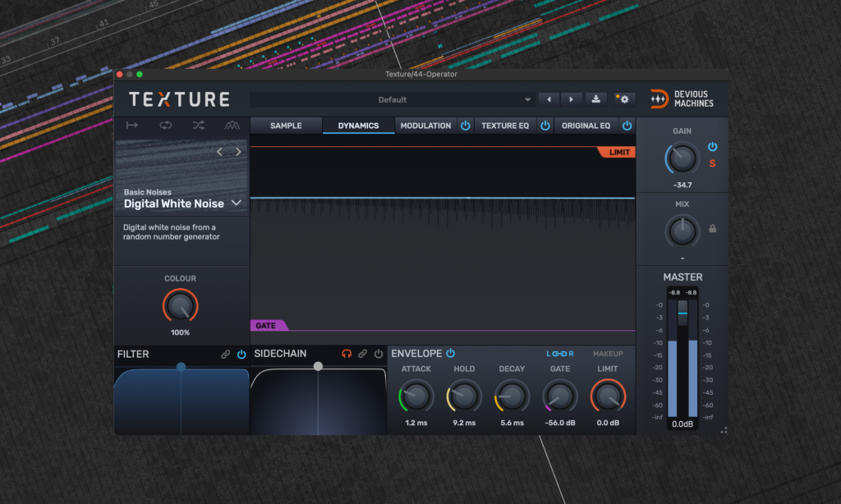Open settings via the gear icon
The width and height of the screenshot is (841, 504).
coord(623,99)
